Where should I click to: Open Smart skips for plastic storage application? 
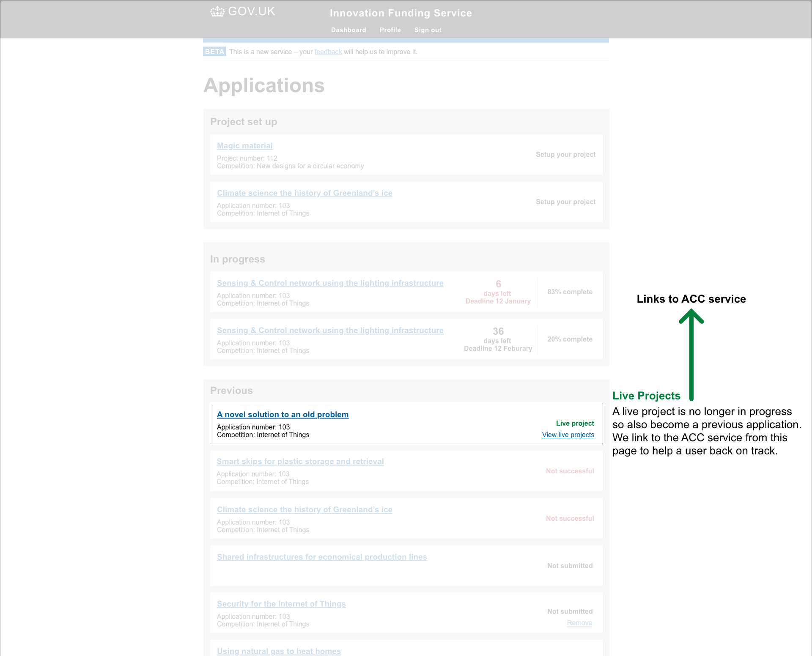click(x=300, y=462)
